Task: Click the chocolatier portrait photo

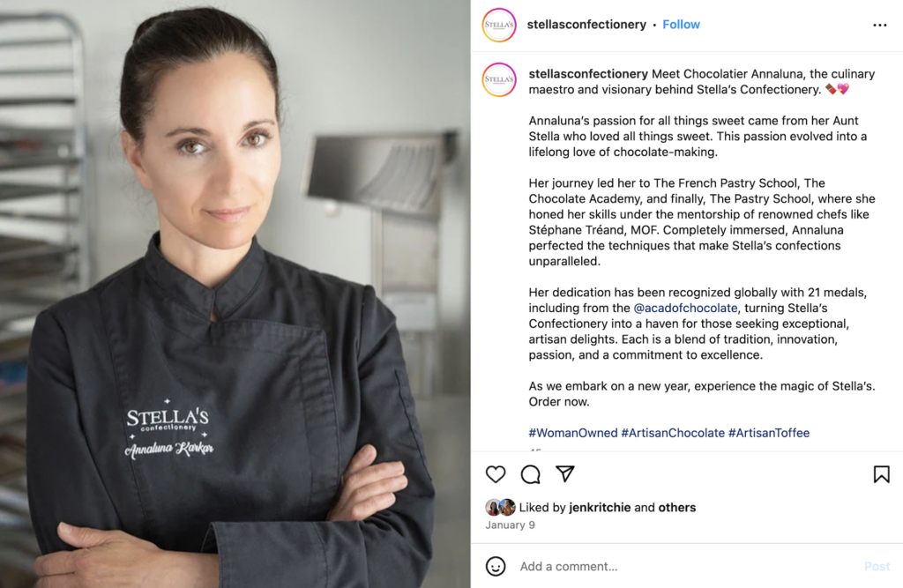Action: click(x=235, y=294)
